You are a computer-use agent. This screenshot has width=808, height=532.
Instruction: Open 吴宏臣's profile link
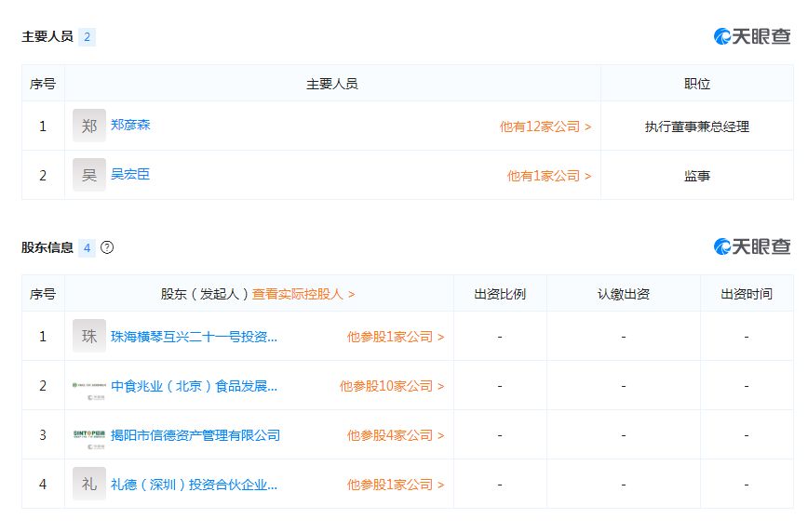[x=130, y=174]
